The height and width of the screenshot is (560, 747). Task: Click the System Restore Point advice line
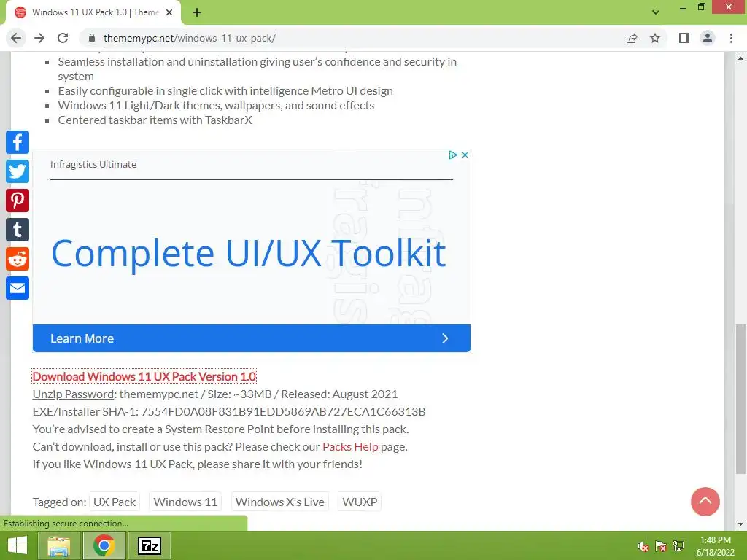[x=220, y=429]
